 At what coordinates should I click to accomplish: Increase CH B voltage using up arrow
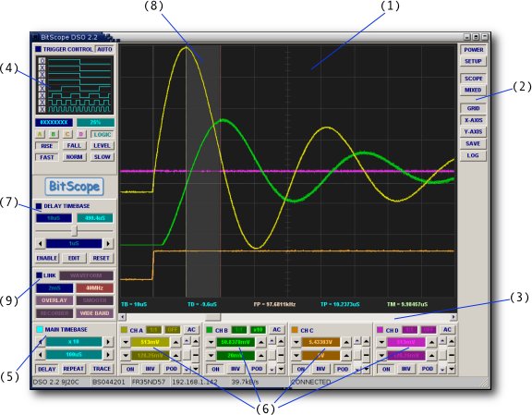pos(260,342)
